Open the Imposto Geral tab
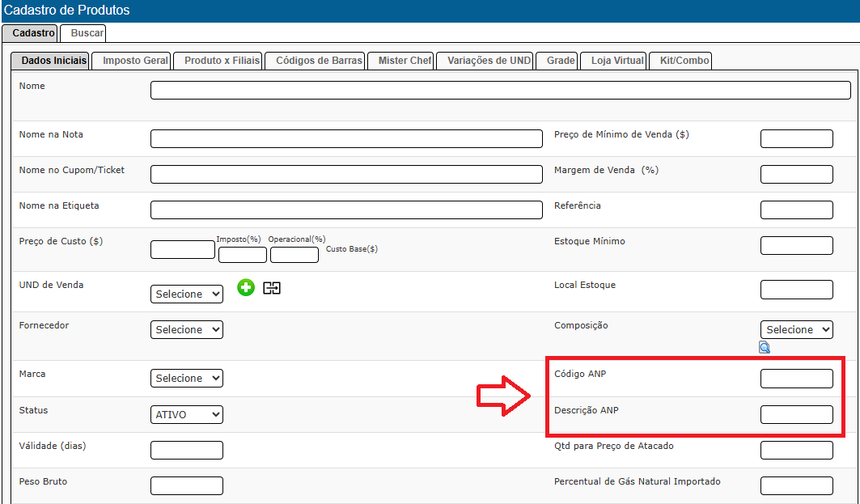860x504 pixels. tap(135, 61)
